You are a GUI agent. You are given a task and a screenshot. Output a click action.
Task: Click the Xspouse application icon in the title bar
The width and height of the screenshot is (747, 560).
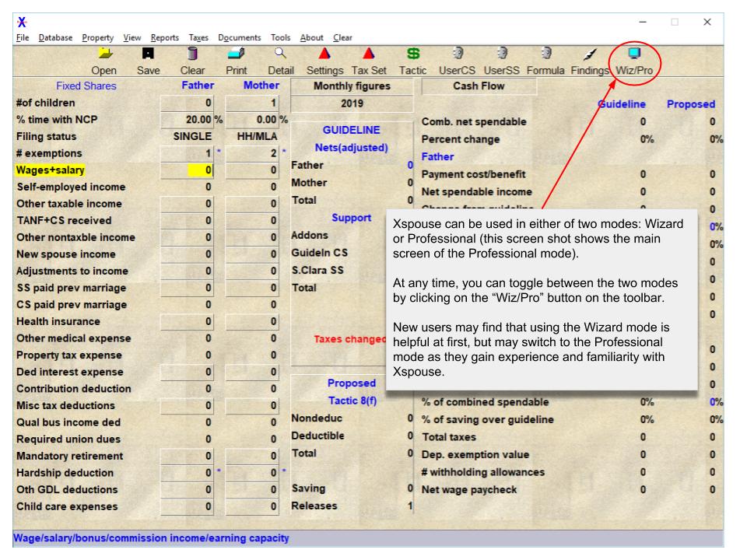[x=22, y=22]
